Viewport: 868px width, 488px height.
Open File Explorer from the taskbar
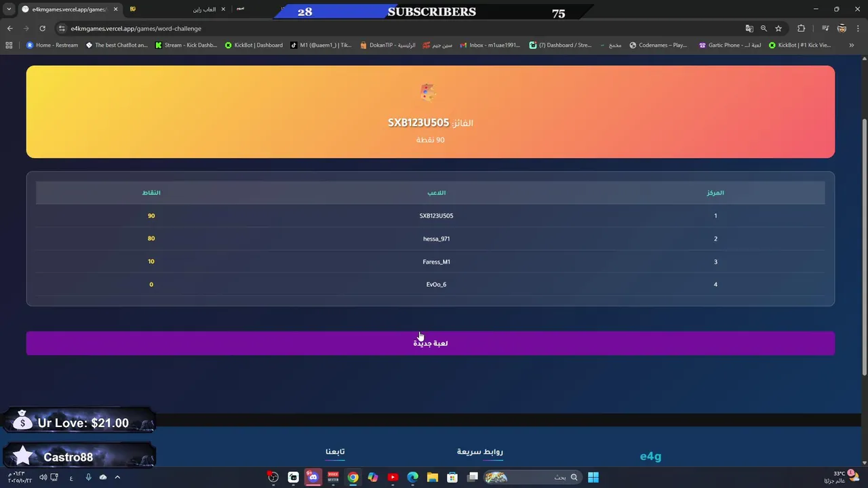point(433,477)
